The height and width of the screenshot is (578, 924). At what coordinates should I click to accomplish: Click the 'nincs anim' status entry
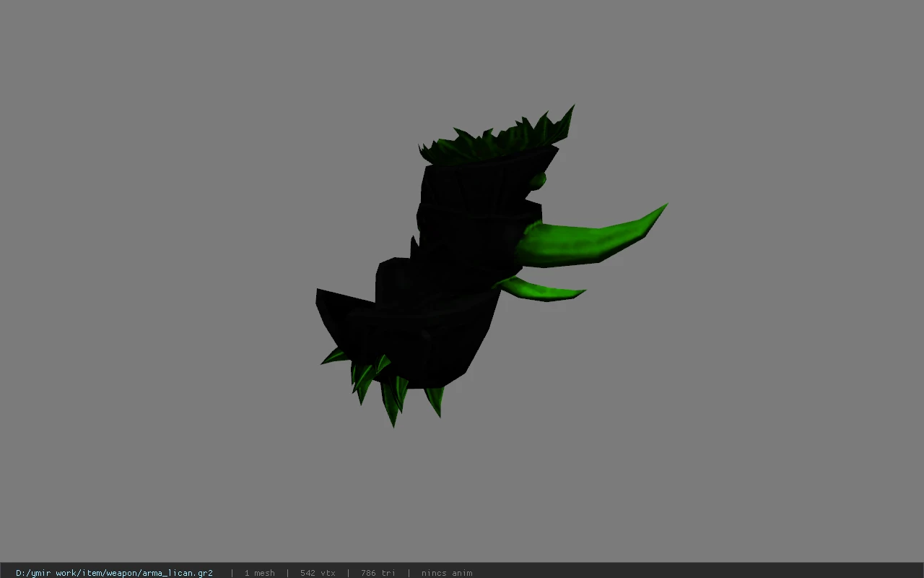point(447,573)
